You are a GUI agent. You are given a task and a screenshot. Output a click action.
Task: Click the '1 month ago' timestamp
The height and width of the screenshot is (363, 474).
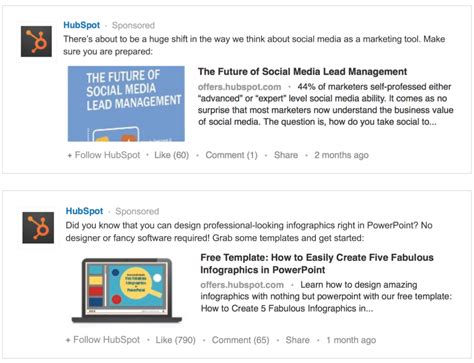pos(351,340)
